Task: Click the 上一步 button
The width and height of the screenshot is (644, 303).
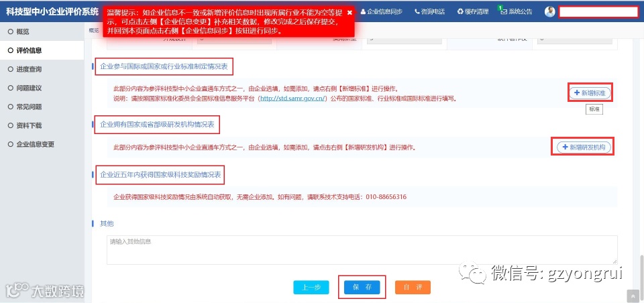Action: [311, 288]
